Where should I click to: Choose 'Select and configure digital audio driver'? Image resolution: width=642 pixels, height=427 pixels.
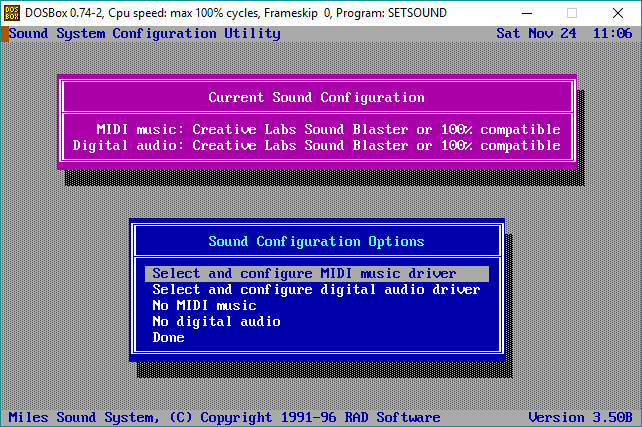(x=316, y=289)
